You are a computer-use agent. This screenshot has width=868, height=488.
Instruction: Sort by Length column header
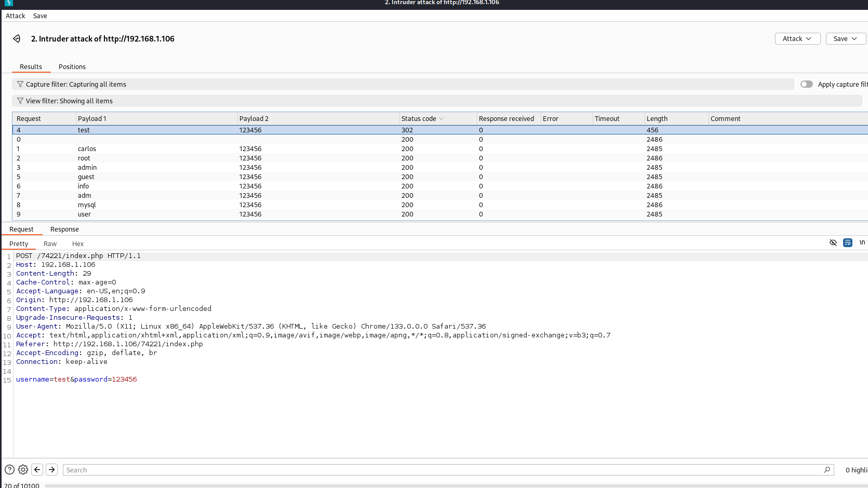pos(676,119)
